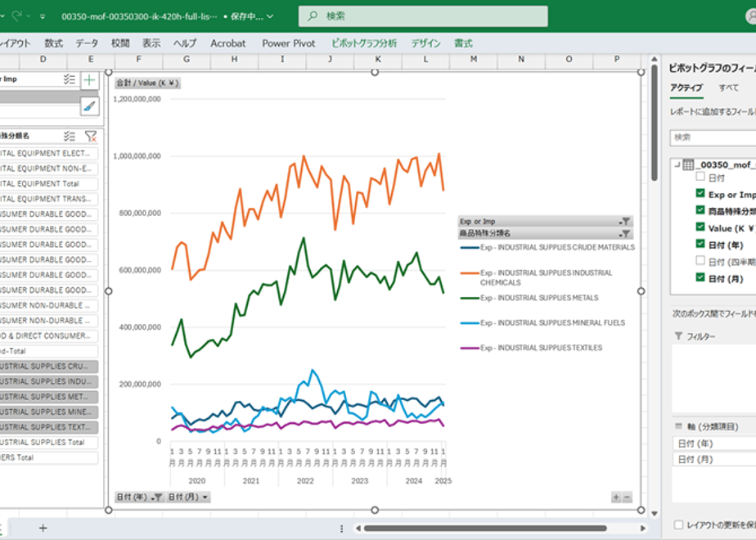Open the Power Pivot ribbon tab
Viewport: 756px width, 540px height.
point(288,43)
